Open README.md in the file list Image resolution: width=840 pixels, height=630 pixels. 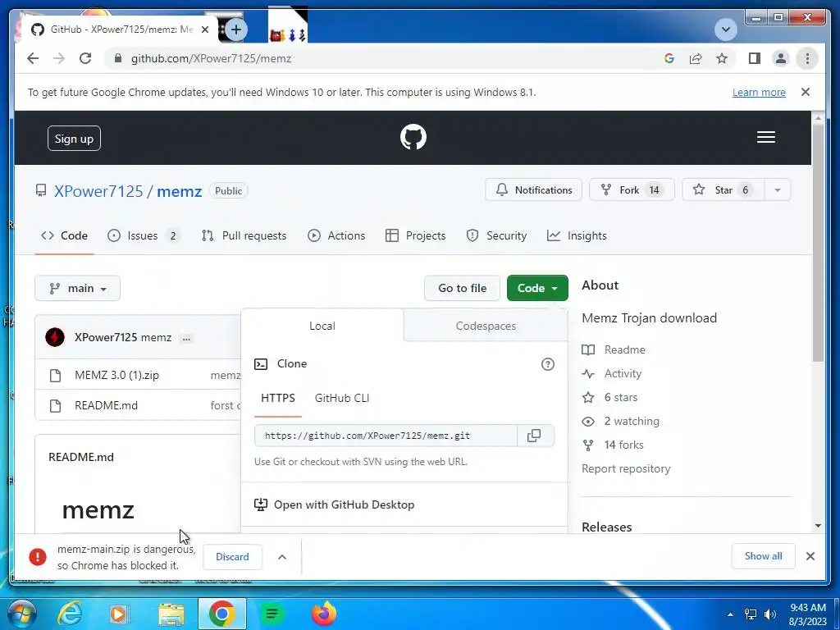[106, 405]
